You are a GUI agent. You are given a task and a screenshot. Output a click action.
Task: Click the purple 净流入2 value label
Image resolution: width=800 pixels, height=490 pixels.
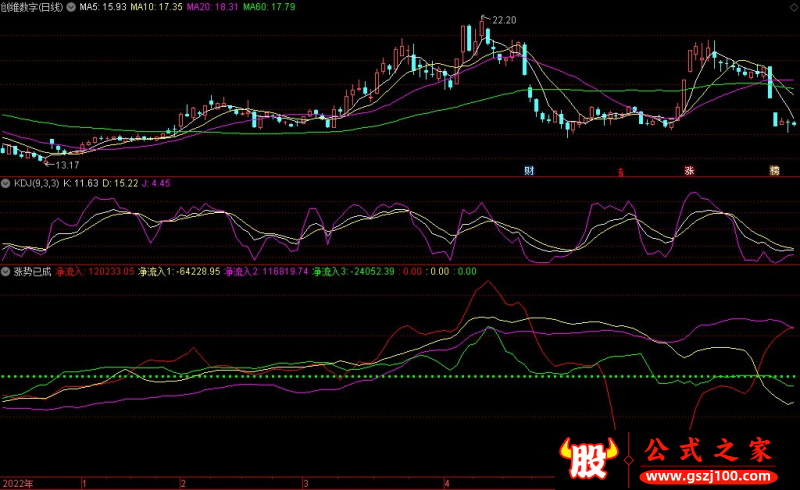click(266, 271)
